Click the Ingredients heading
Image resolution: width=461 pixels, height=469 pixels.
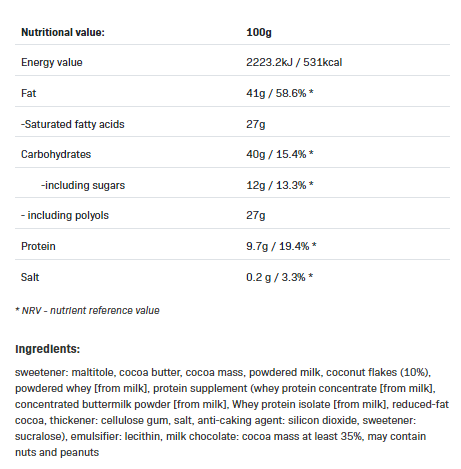(47, 349)
